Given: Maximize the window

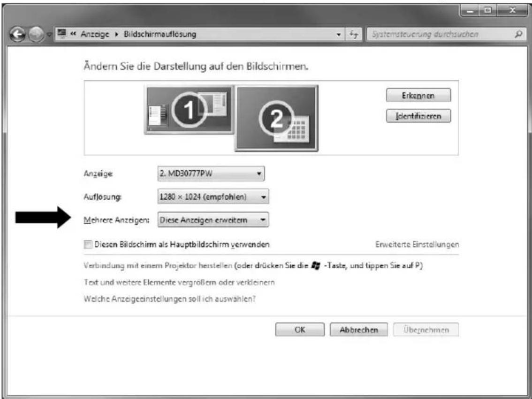Looking at the screenshot, I should click(x=487, y=10).
